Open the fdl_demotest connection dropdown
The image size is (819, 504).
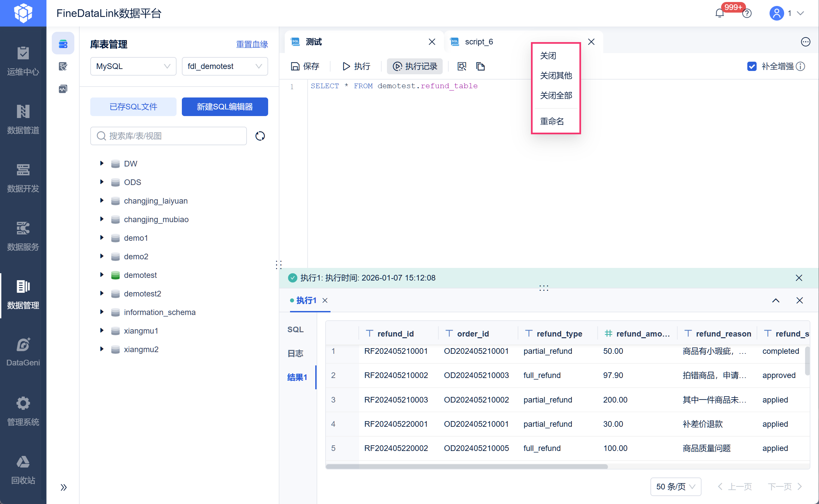pos(225,66)
